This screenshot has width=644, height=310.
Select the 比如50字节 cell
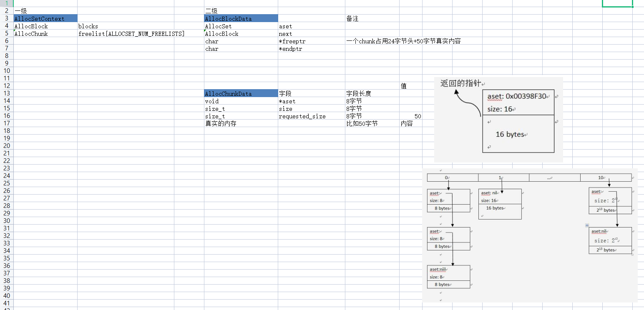[x=372, y=124]
